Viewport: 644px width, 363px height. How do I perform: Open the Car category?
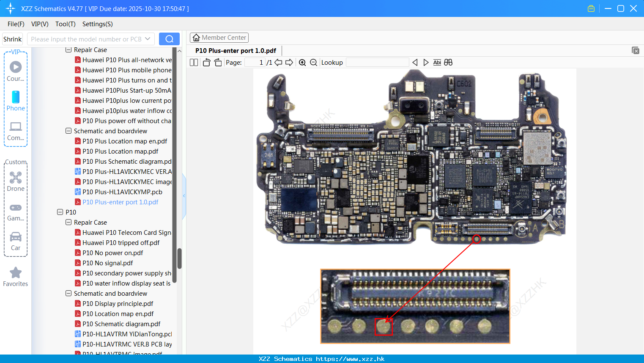pyautogui.click(x=16, y=241)
